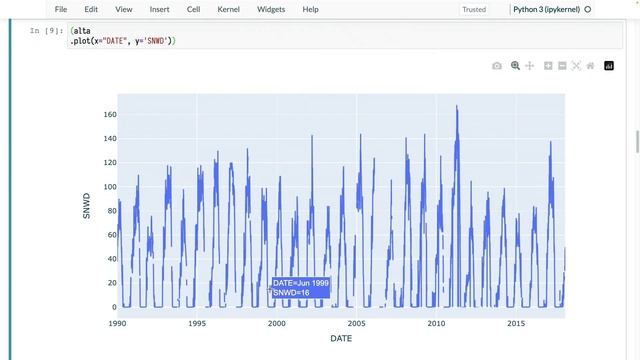Image resolution: width=640 pixels, height=360 pixels.
Task: Click the SNWD y-axis title
Action: pos(87,206)
